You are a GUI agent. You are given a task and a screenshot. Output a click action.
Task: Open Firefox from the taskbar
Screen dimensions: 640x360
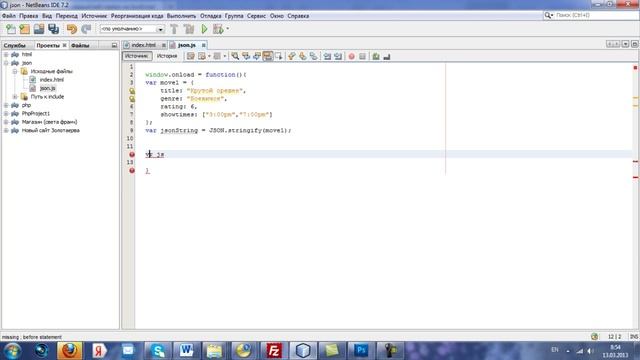point(69,350)
